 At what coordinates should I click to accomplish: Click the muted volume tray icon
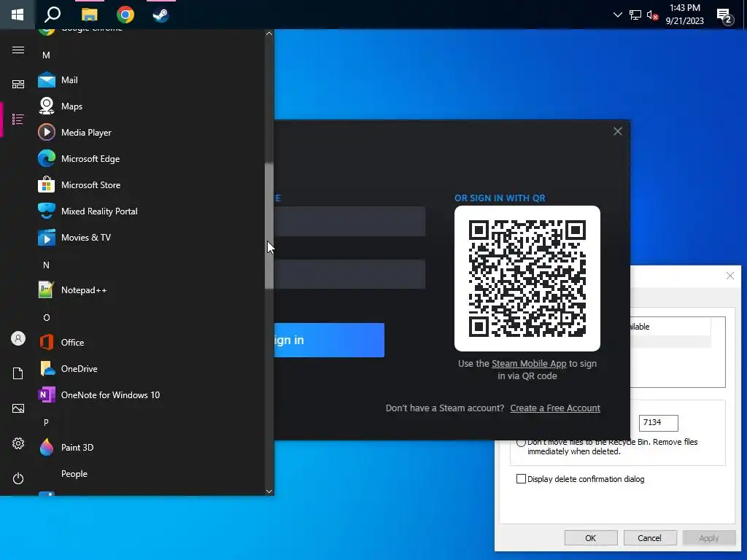tap(652, 15)
